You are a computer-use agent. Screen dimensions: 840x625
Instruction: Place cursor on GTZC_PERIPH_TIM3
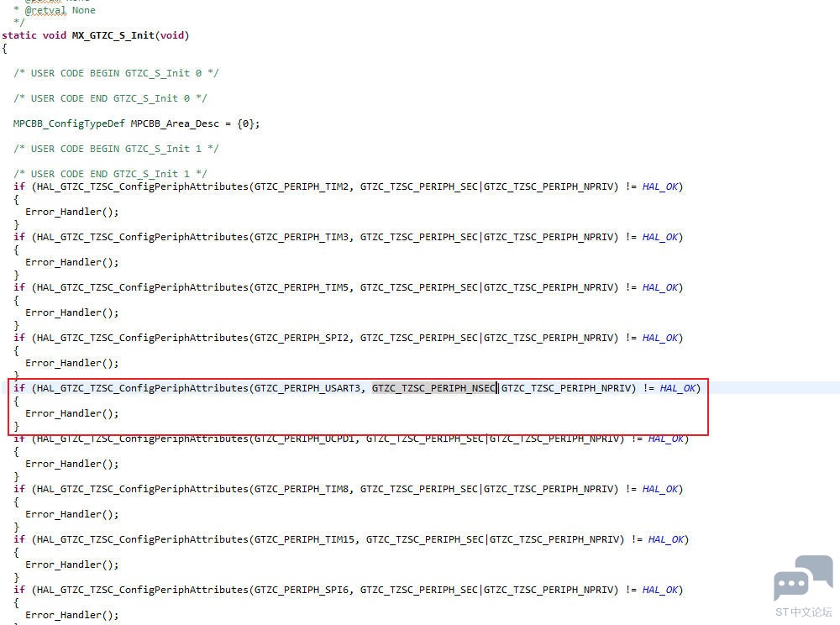click(301, 237)
